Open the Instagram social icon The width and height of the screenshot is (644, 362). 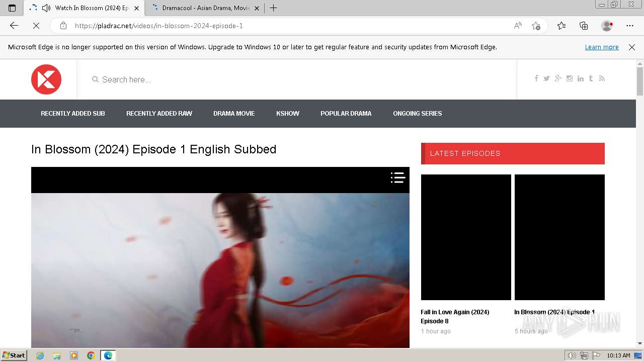[x=570, y=78]
